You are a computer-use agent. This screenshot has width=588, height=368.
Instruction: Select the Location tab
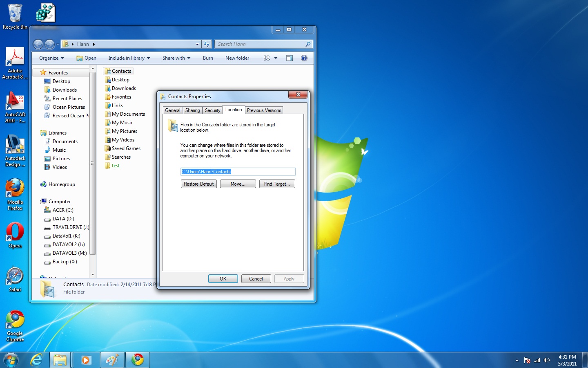(x=234, y=110)
